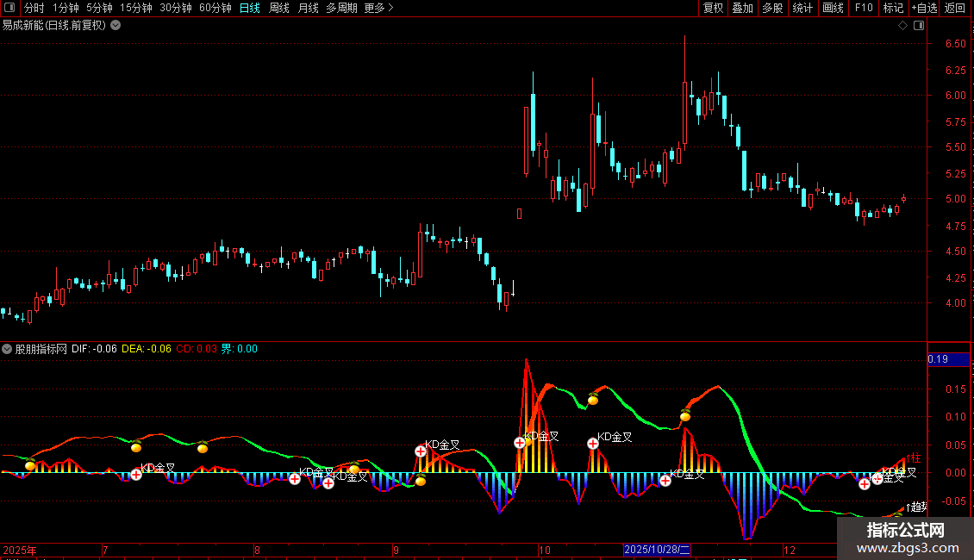This screenshot has width=974, height=560.
Task: Click the highlighted 2025/10/28 date marker
Action: (x=658, y=550)
